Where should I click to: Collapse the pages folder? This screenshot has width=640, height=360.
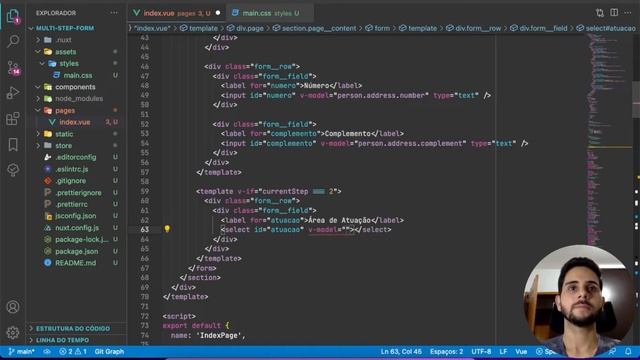point(65,111)
